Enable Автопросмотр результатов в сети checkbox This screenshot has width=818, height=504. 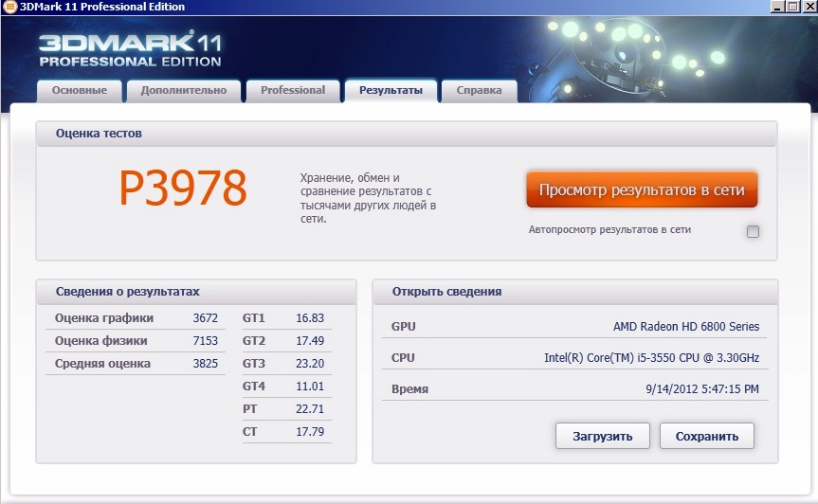tap(753, 231)
